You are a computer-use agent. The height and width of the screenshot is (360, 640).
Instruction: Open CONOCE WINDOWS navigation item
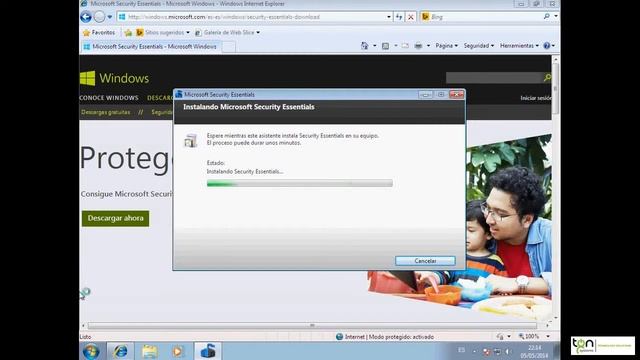pos(109,98)
